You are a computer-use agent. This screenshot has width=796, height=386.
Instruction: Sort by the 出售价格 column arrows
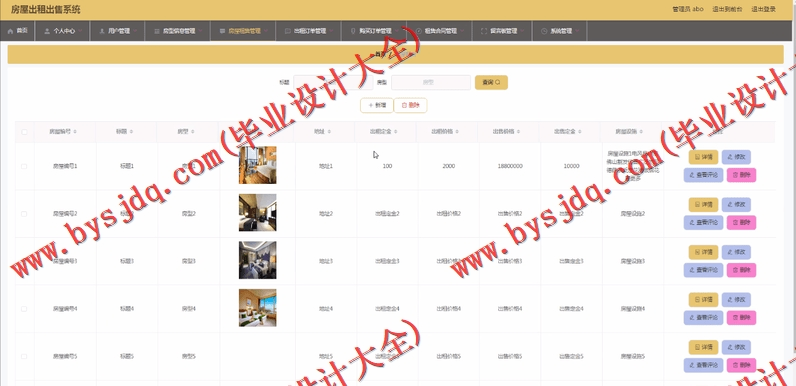pos(518,132)
